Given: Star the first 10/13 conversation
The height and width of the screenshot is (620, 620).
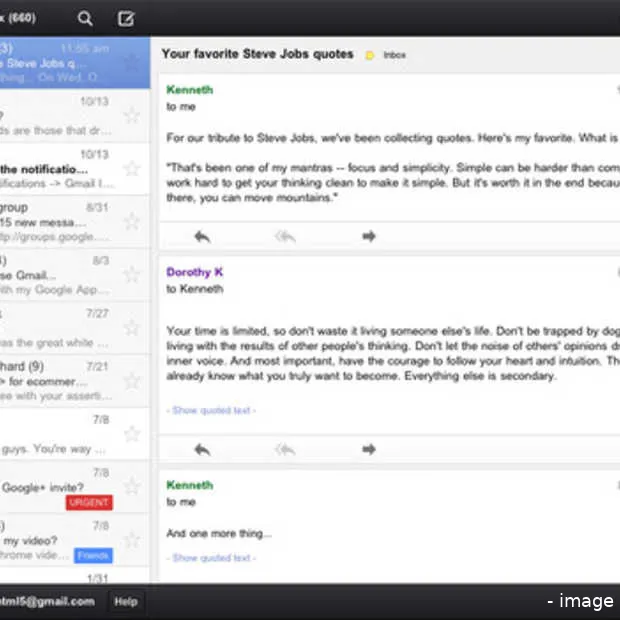Looking at the screenshot, I should [132, 115].
